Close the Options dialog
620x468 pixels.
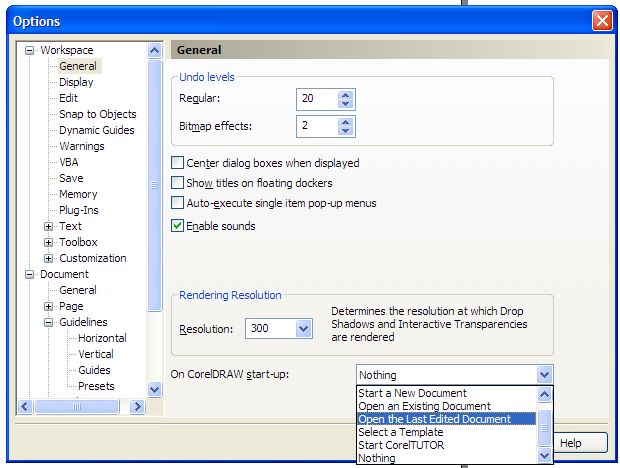[602, 21]
